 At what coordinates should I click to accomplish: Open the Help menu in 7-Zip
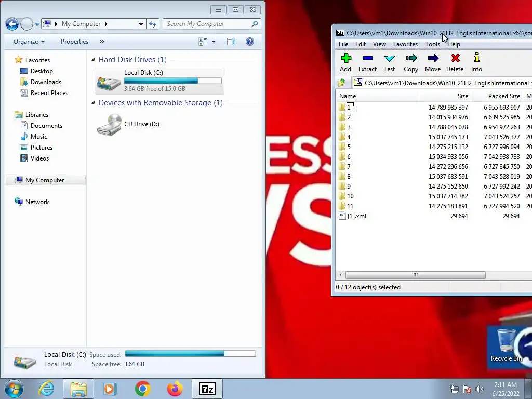pos(454,44)
